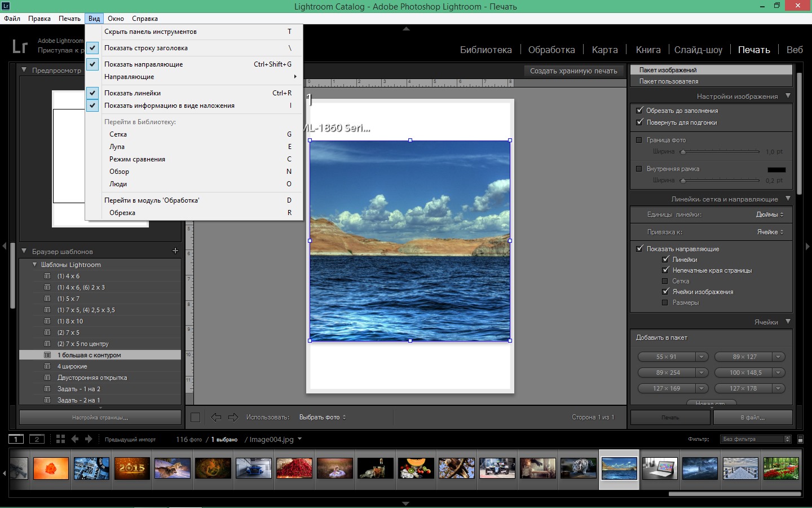
Task: Add 127 × 169 cell to package
Action: click(667, 388)
